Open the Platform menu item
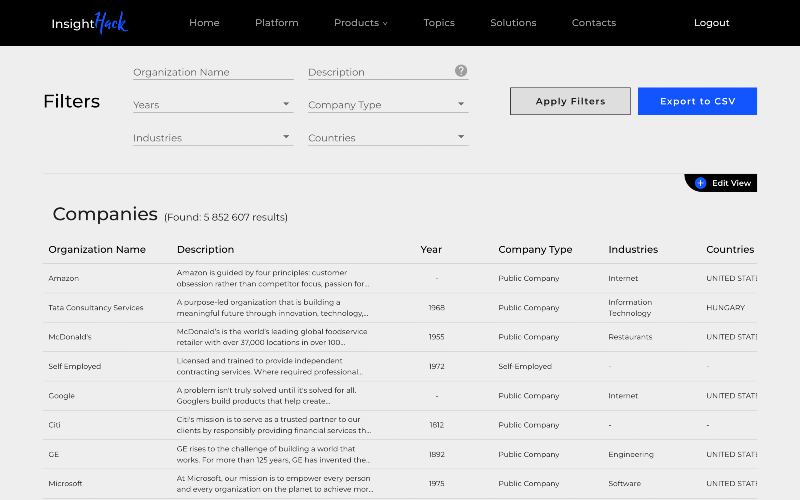Screen dimensions: 800x500 pyautogui.click(x=276, y=23)
